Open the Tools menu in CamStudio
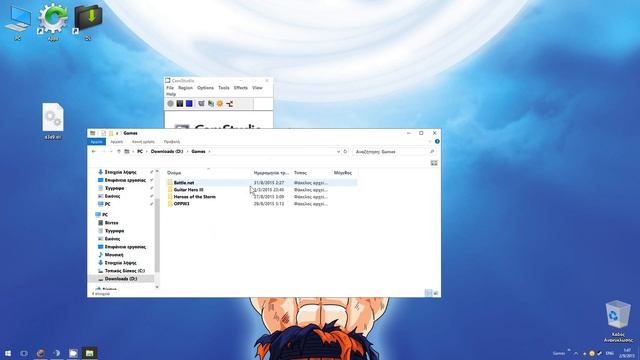The height and width of the screenshot is (360, 640). point(224,88)
